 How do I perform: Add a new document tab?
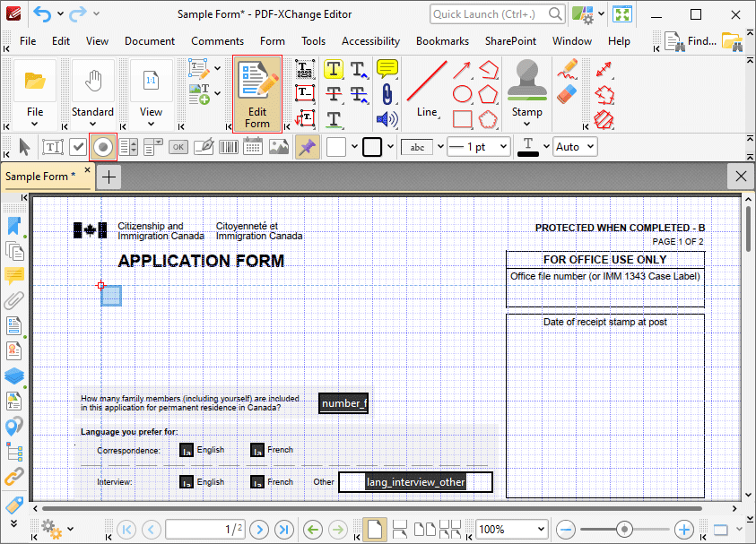(109, 177)
